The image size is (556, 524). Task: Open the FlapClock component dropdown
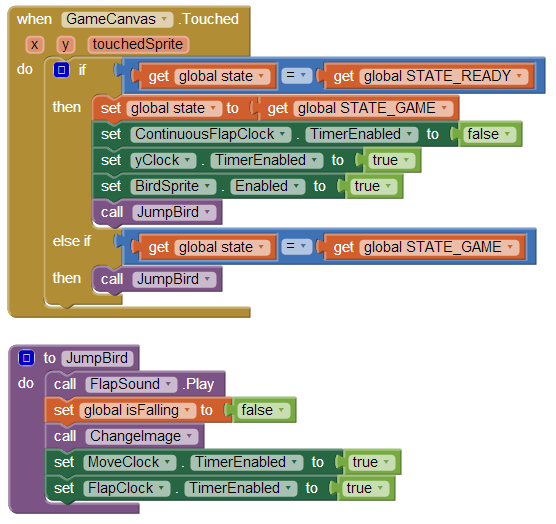click(127, 488)
